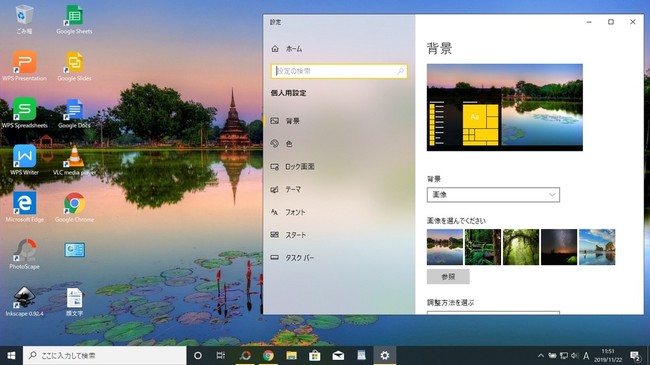Screen dimensions: 650x365
Task: Open the unlabeled control panel desktop icon
Action: [x=75, y=250]
